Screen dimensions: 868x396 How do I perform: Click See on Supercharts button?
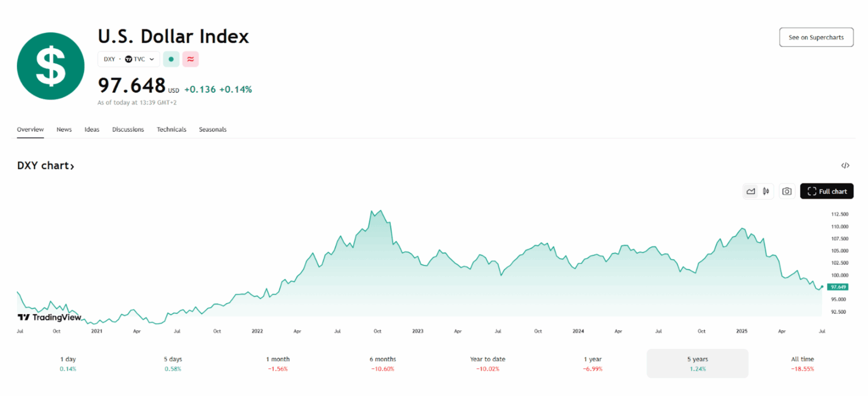(816, 37)
